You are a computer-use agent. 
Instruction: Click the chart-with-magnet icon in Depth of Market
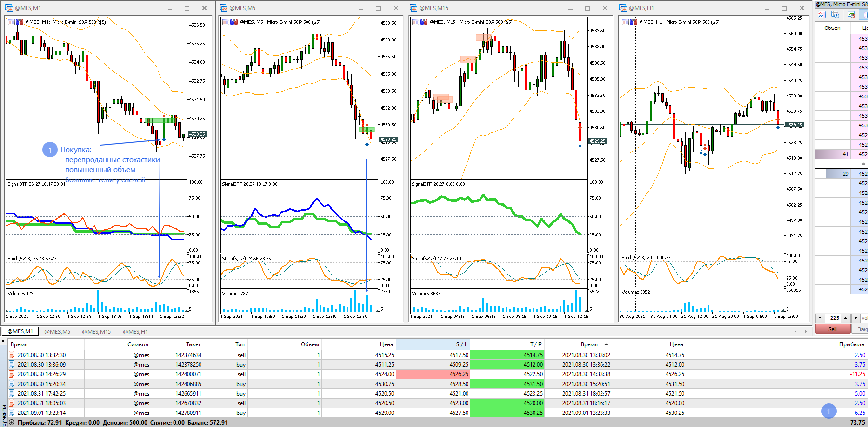(x=852, y=14)
